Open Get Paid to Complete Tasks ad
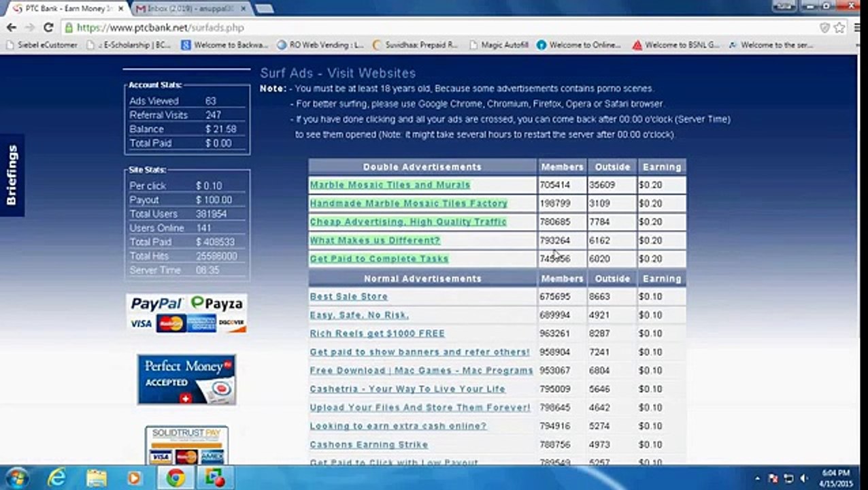 pos(379,259)
